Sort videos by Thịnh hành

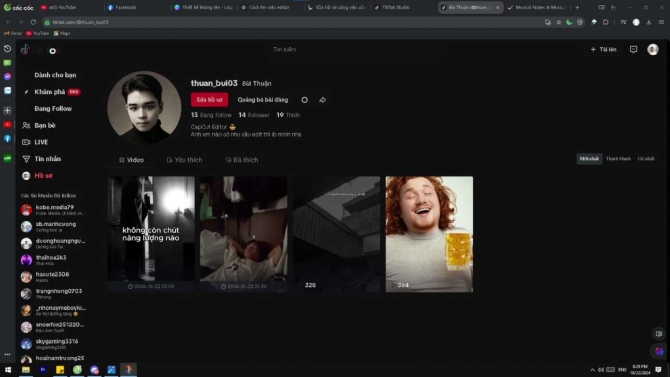pos(618,159)
